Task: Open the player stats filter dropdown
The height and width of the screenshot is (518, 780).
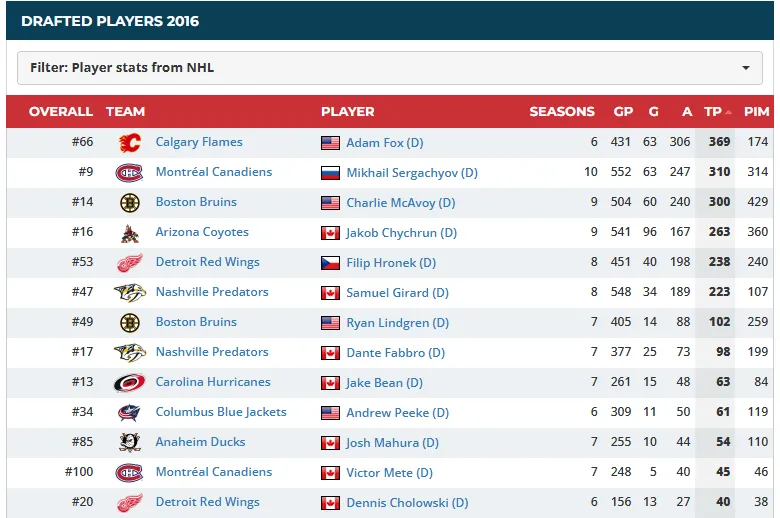Action: (x=390, y=68)
